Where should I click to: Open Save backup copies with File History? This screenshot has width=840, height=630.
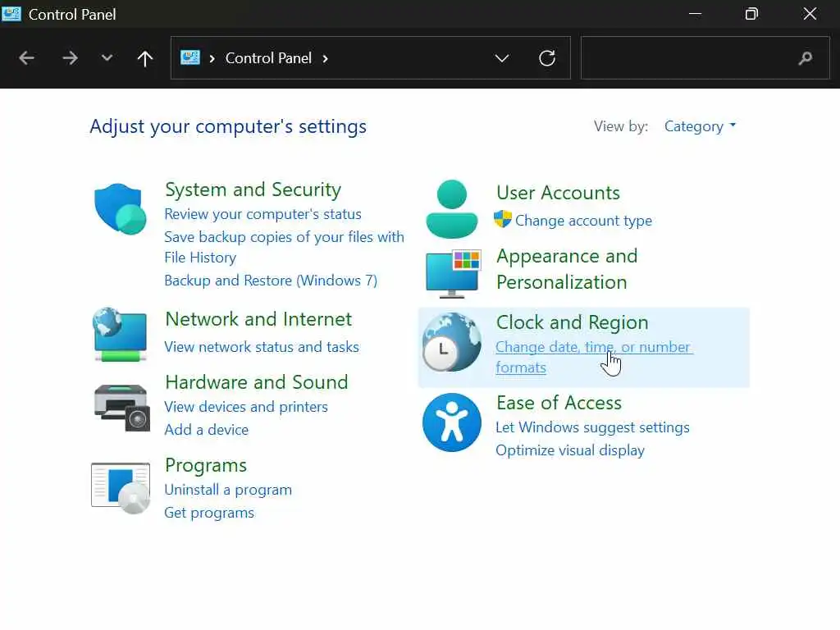click(284, 247)
